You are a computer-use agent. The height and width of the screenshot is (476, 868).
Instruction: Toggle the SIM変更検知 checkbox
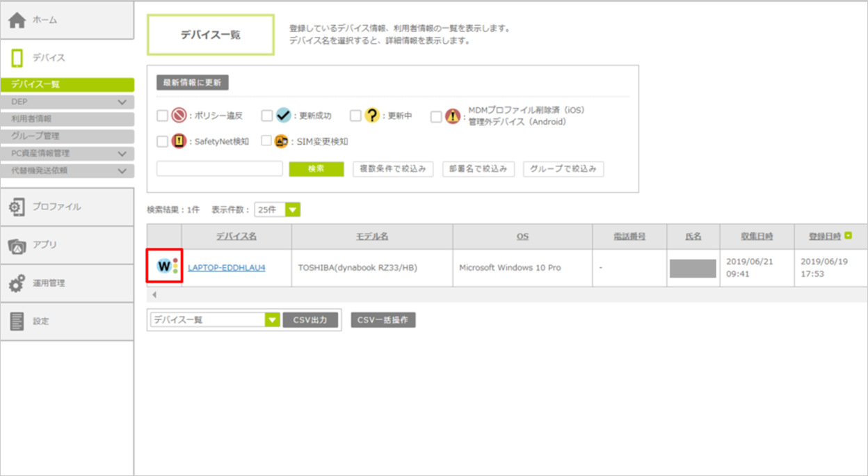tap(267, 141)
